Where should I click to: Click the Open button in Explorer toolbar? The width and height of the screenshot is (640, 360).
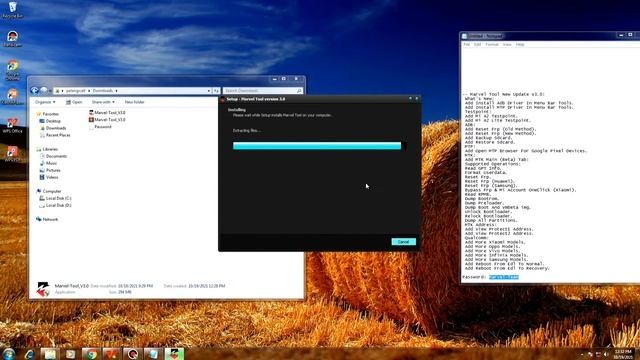pos(74,102)
